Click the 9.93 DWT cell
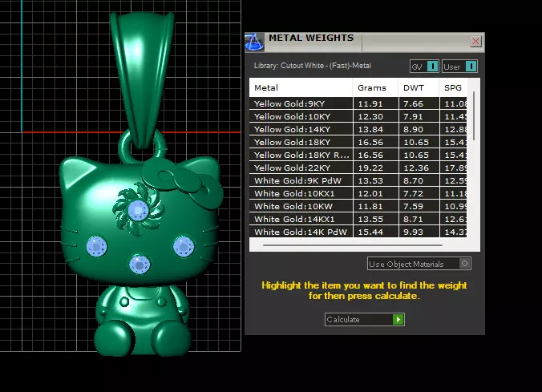Image resolution: width=542 pixels, height=392 pixels. tap(419, 232)
